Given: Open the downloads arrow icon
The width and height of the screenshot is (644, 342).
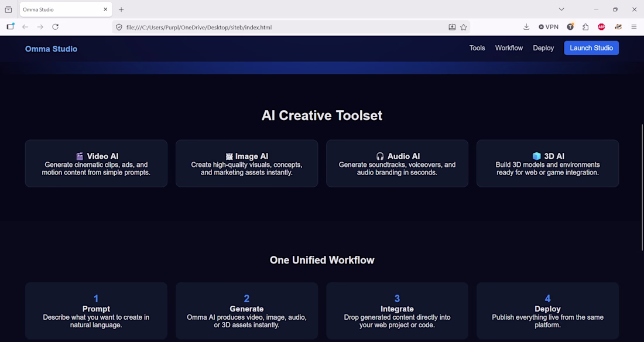Looking at the screenshot, I should (526, 27).
